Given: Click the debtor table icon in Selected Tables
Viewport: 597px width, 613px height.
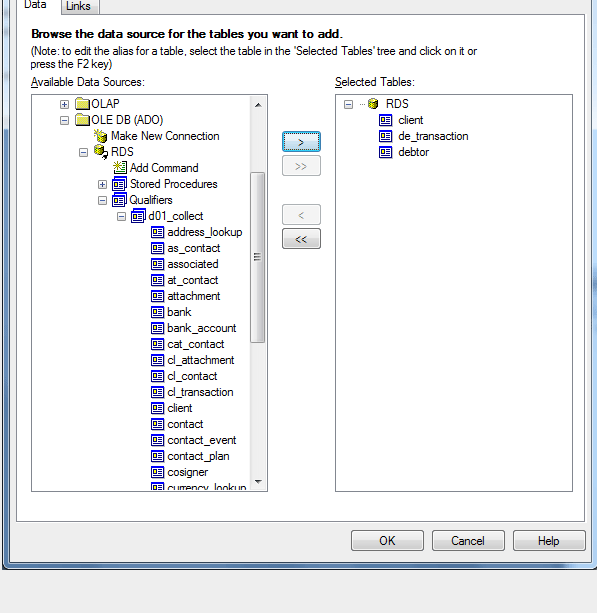Looking at the screenshot, I should tap(385, 152).
